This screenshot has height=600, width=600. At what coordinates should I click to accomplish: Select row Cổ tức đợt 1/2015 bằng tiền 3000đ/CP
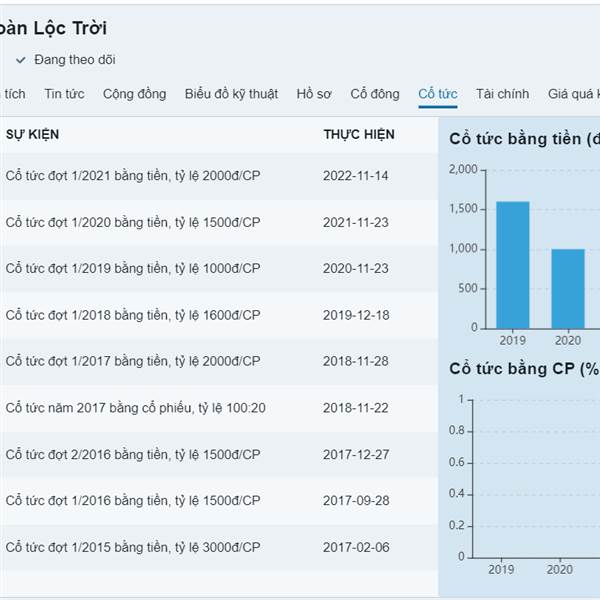(x=219, y=548)
